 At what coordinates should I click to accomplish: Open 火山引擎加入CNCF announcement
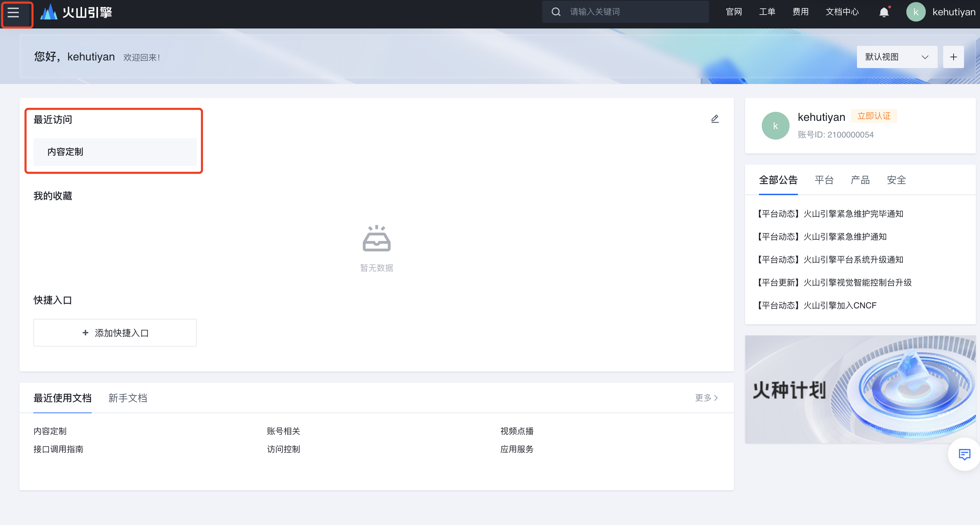[815, 305]
